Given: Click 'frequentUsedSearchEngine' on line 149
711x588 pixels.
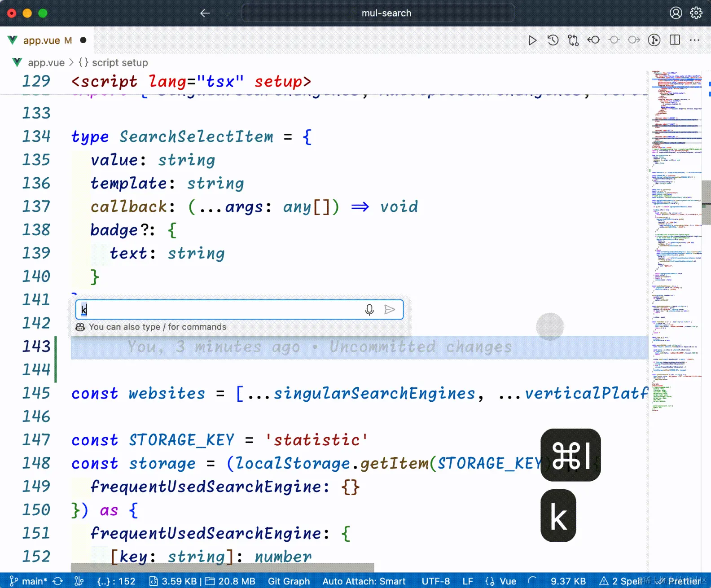Looking at the screenshot, I should [x=206, y=487].
